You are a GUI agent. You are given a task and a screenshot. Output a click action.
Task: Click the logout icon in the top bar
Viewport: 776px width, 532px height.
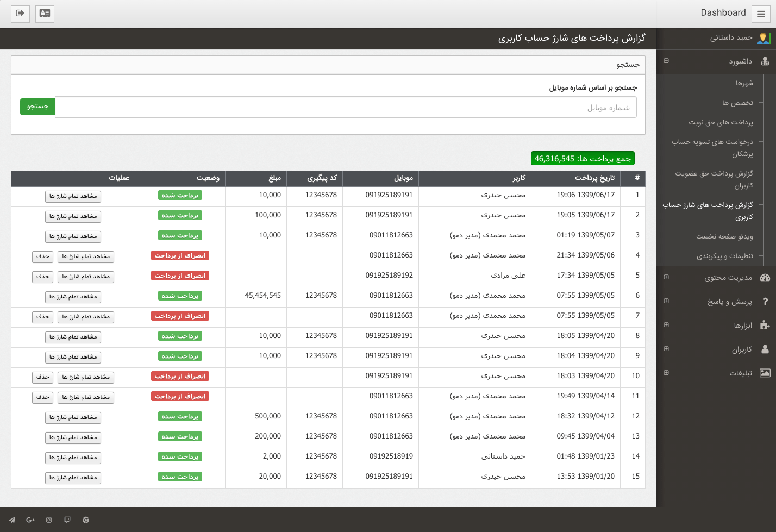tap(20, 14)
